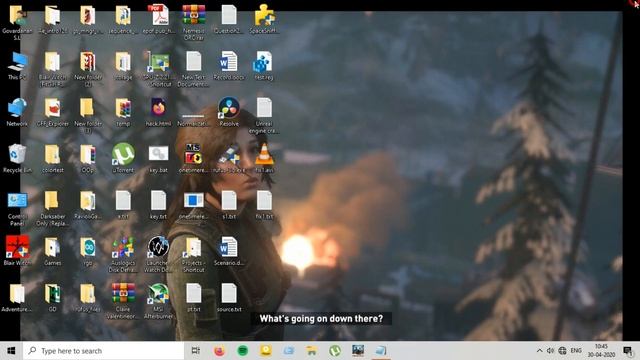640x360 pixels.
Task: Open the GPU-Z shortcut
Action: pyautogui.click(x=158, y=69)
